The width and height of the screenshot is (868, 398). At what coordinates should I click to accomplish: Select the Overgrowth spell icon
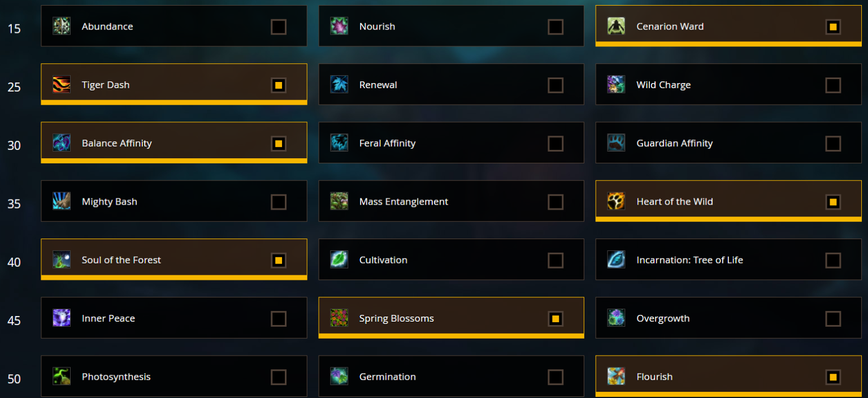[x=616, y=318]
